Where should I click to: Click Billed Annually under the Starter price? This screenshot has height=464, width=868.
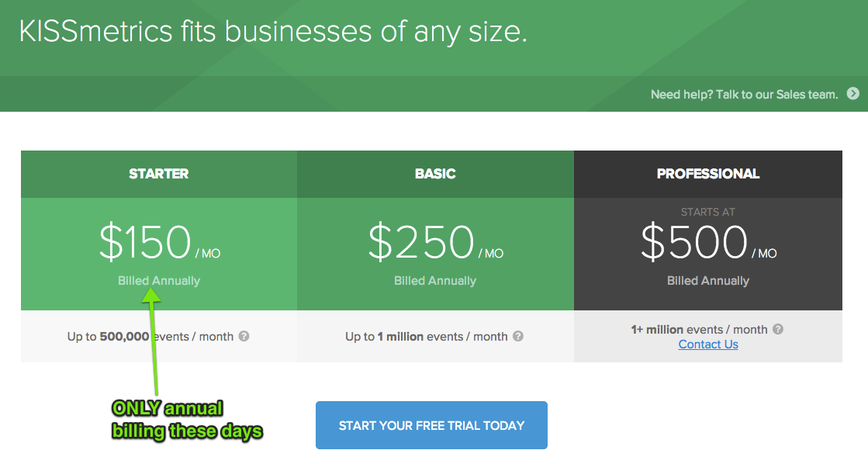coord(159,281)
